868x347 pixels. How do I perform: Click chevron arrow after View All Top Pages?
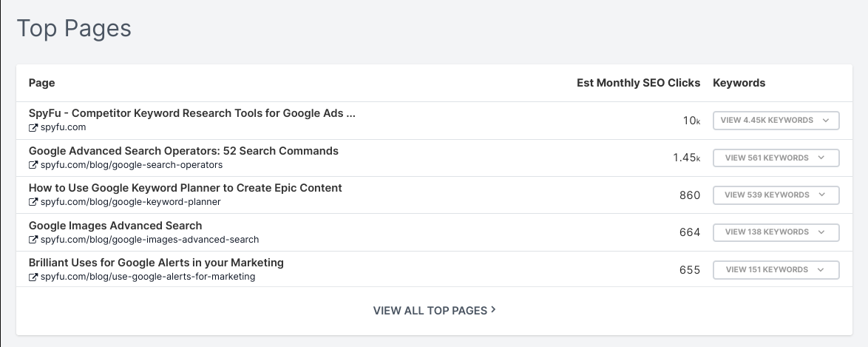tap(493, 310)
